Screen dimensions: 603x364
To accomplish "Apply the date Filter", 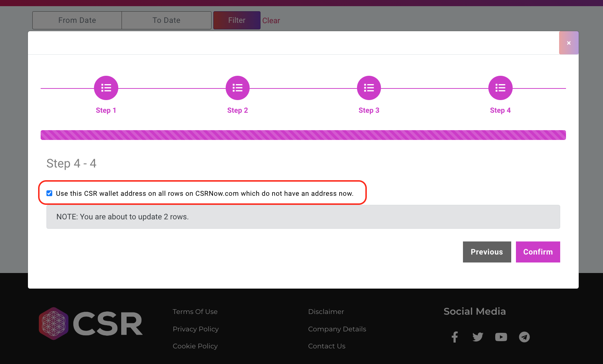I will 237,20.
